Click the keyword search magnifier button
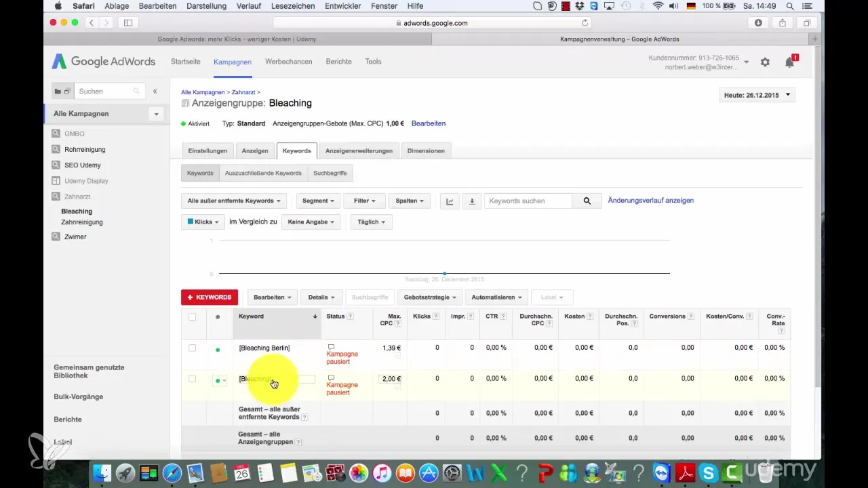This screenshot has width=868, height=488. [587, 201]
